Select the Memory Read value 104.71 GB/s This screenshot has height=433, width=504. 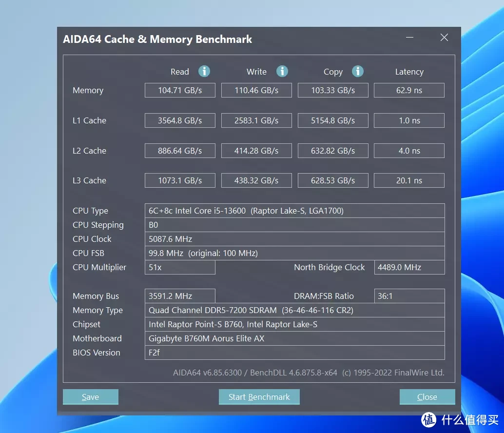pyautogui.click(x=180, y=90)
